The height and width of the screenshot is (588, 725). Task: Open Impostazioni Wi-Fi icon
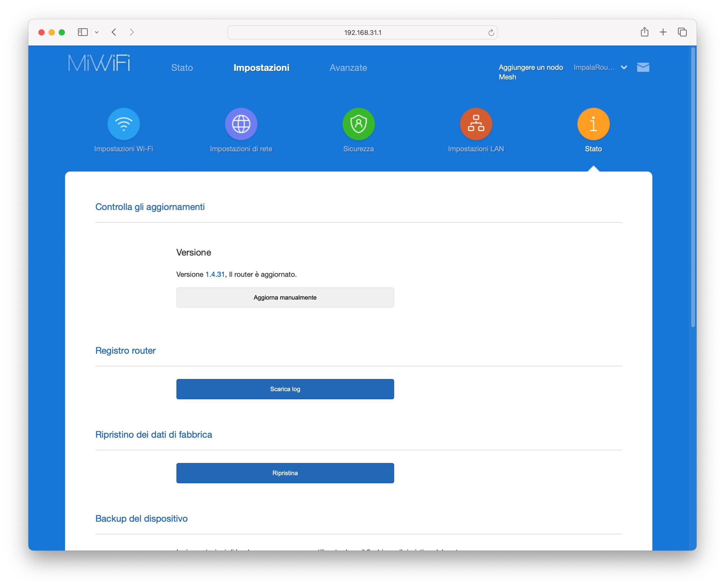pos(123,124)
